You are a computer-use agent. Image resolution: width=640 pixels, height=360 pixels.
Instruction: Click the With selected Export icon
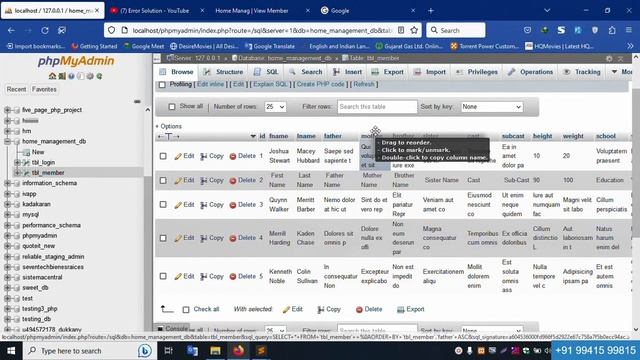(x=401, y=309)
